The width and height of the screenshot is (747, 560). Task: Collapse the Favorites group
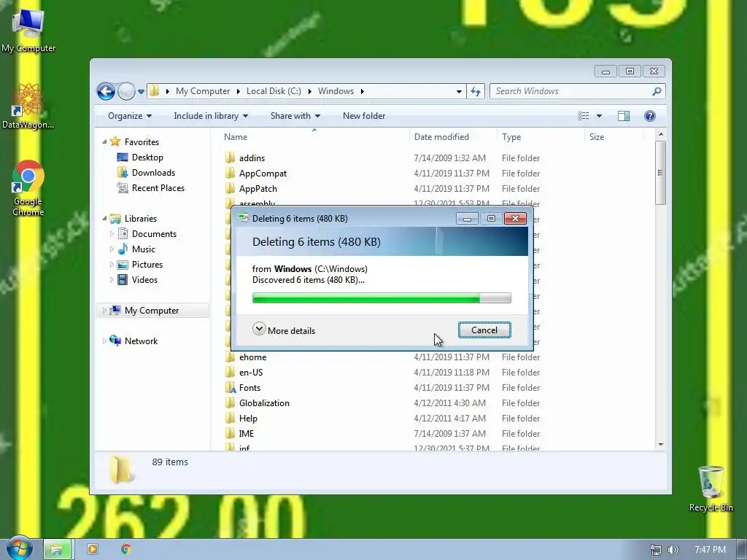tap(104, 142)
